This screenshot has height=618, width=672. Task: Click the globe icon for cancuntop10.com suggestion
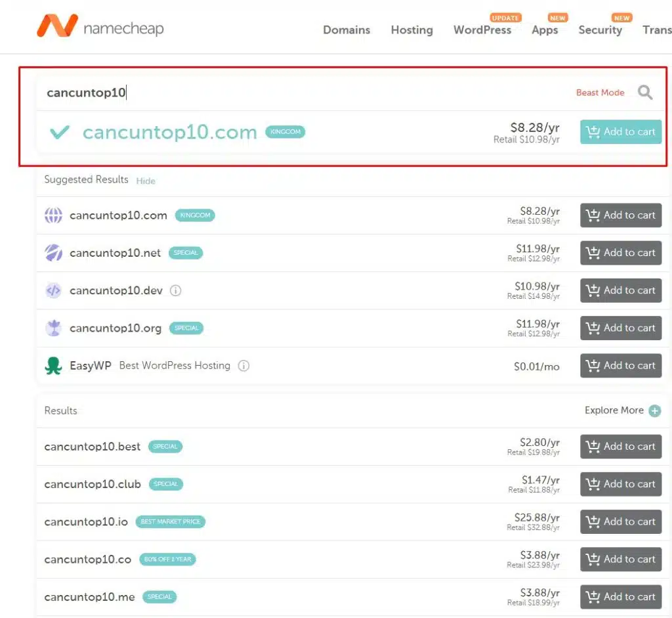(54, 215)
